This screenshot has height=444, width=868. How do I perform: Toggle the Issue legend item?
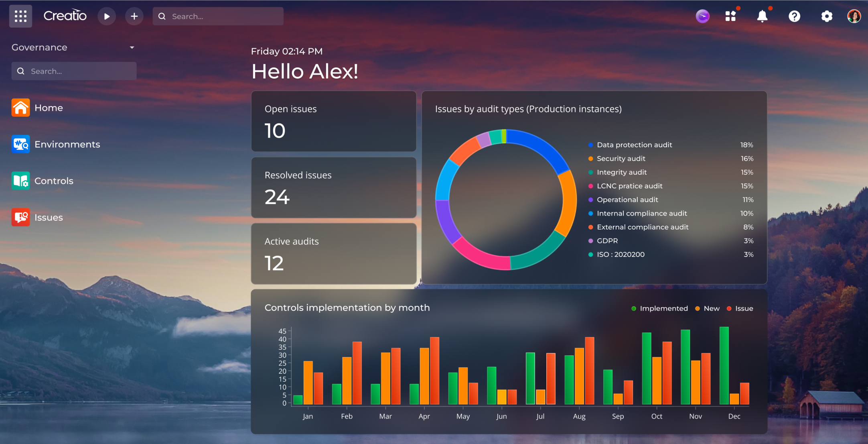click(x=740, y=308)
